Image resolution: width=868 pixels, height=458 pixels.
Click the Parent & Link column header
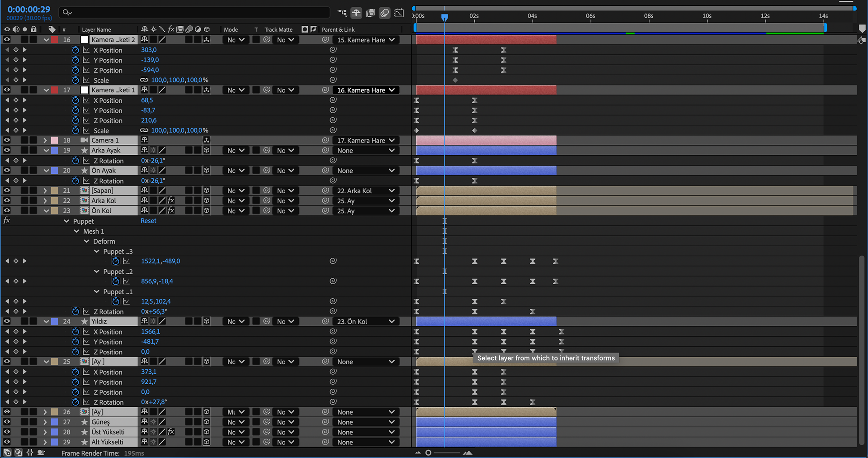pos(338,29)
